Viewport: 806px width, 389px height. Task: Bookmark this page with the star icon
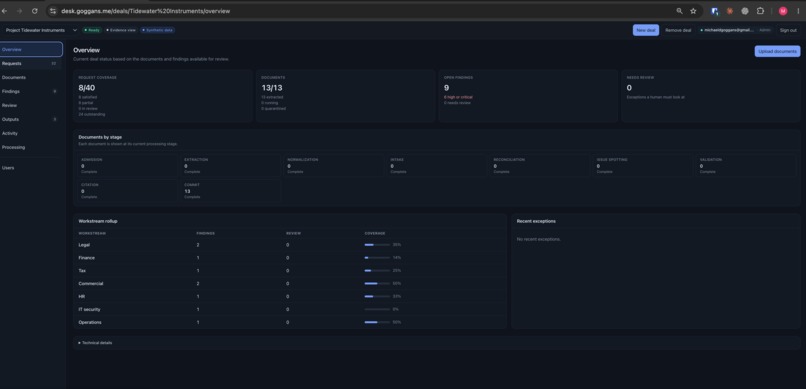click(x=693, y=11)
